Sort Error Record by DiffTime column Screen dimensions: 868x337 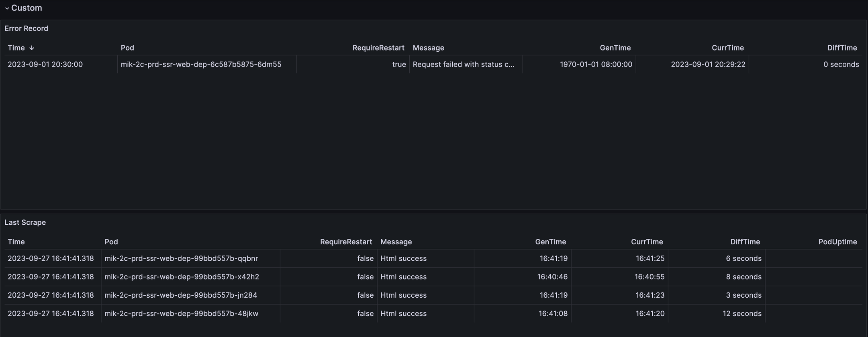pyautogui.click(x=842, y=48)
